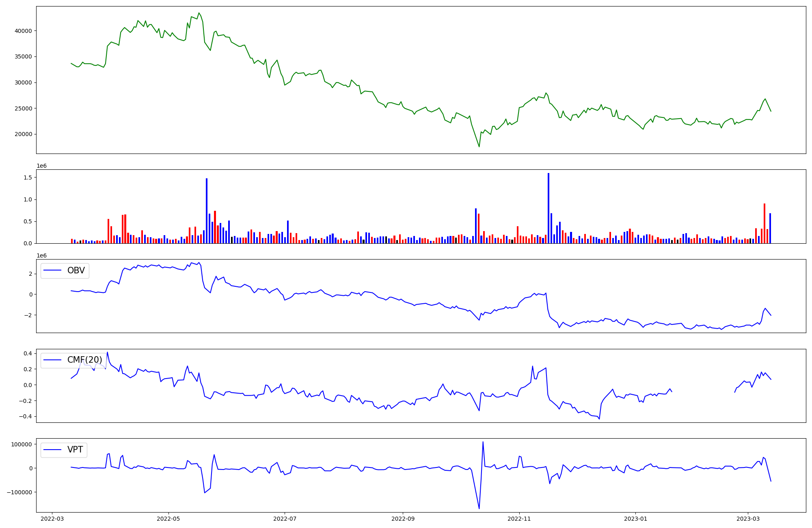Click the OBV legend label

point(76,270)
